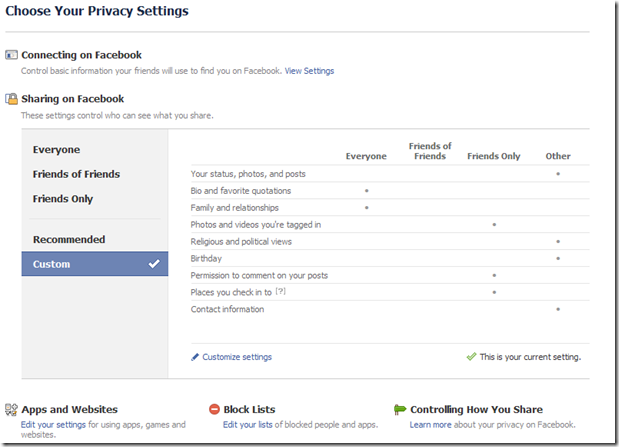Viewport: 619px width, 447px height.
Task: Click the pencil icon beside Customize settings
Action: [x=195, y=357]
